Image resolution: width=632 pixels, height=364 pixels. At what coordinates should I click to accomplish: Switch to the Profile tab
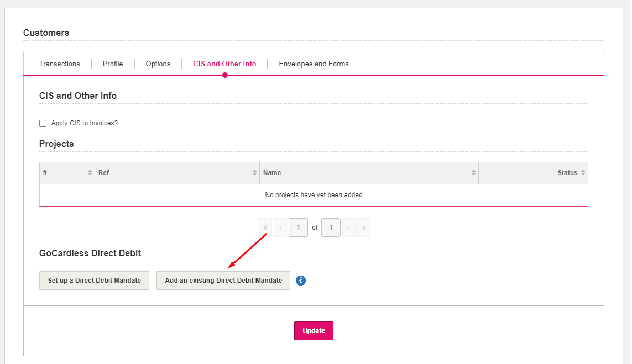113,64
